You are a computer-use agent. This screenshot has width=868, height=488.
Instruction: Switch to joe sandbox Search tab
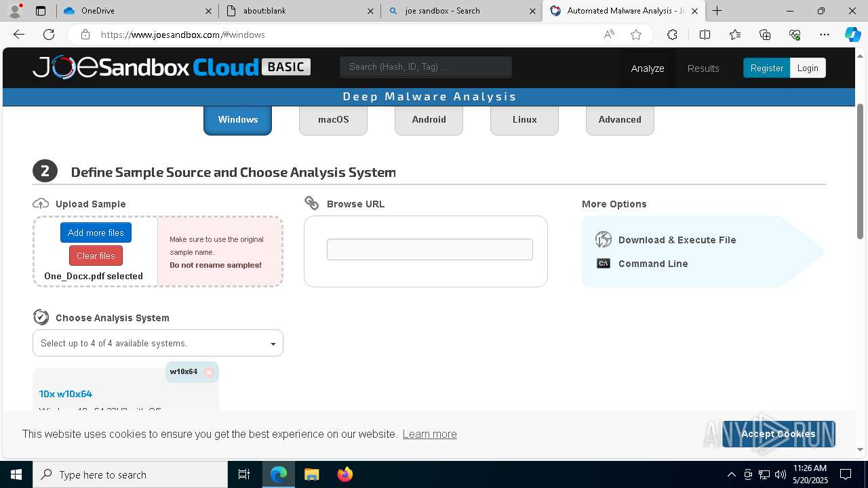click(461, 11)
